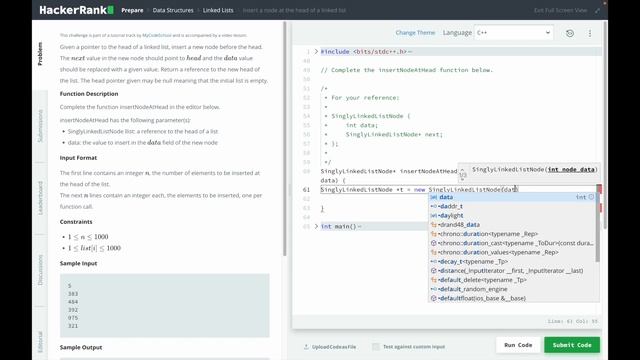Click the Upload Code as File icon
Image resolution: width=640 pixels, height=360 pixels.
[306, 347]
